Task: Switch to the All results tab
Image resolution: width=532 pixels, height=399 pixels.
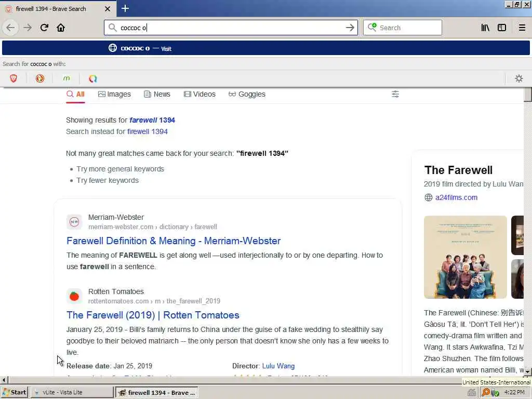Action: coord(75,95)
